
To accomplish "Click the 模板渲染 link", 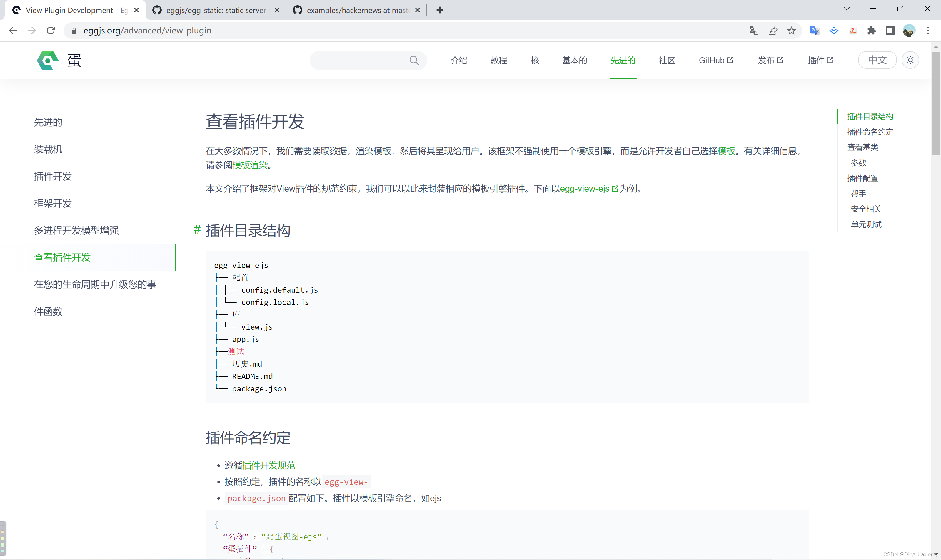I will [250, 165].
